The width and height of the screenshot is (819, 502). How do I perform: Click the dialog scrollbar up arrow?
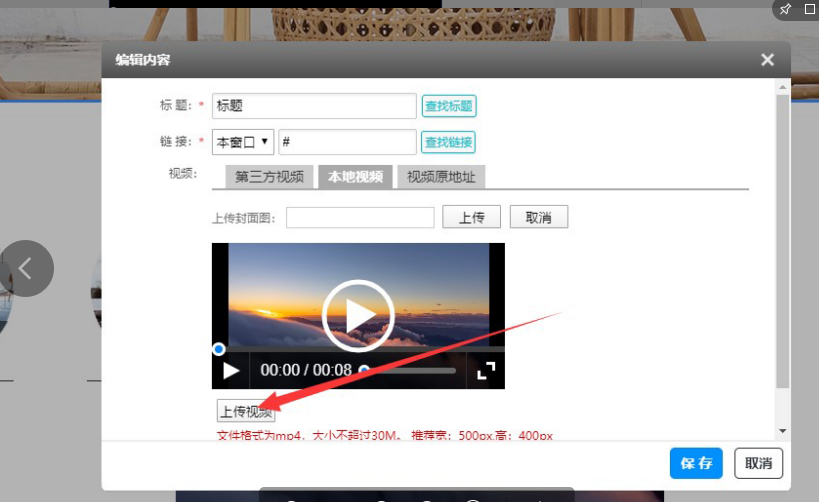point(782,87)
